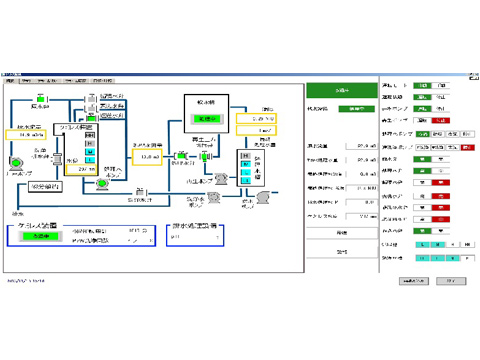Click the small green status button below the large one
Screen dimensions: 480x360
click(357, 109)
